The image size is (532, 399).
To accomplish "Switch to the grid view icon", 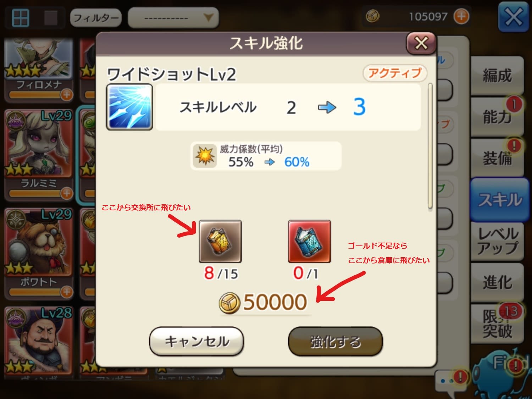I will pos(20,18).
